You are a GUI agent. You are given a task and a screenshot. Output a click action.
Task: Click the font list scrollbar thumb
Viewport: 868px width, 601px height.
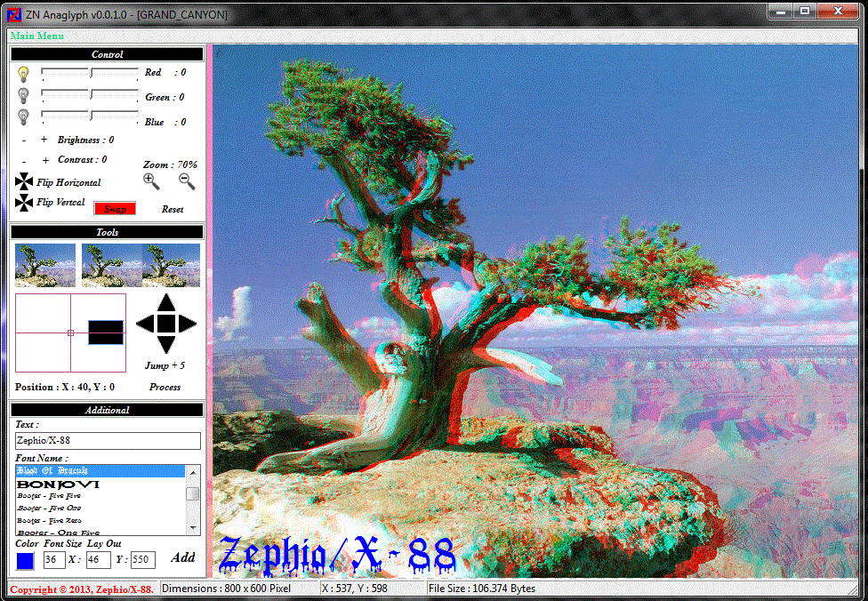[193, 493]
